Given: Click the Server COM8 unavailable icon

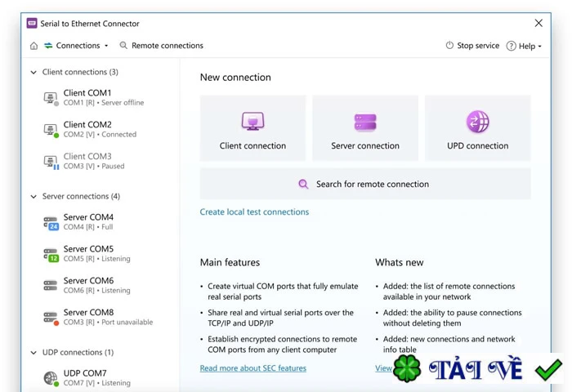Looking at the screenshot, I should coord(51,317).
